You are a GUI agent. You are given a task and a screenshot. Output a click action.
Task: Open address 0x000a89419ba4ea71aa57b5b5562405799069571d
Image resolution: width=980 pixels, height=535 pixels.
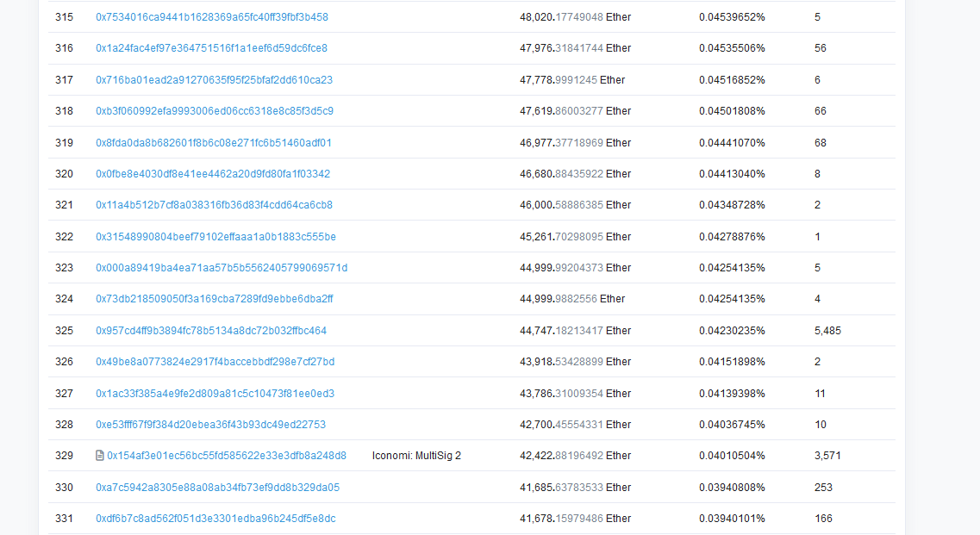click(222, 268)
